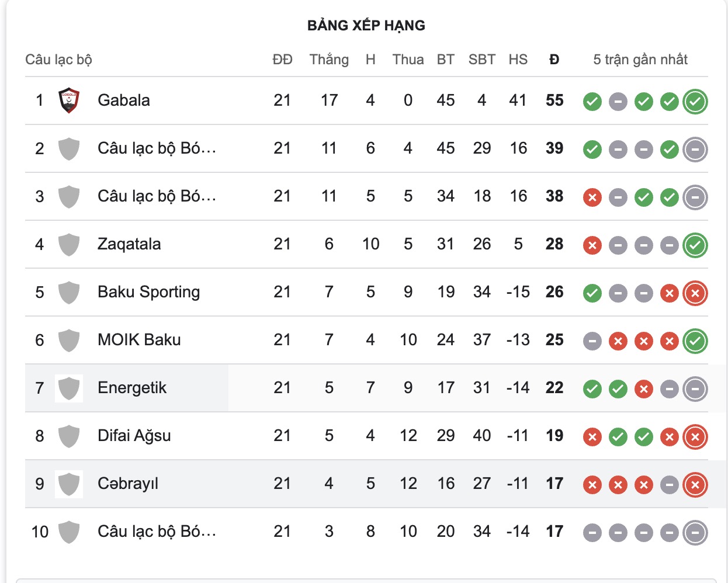Click Energetik's shield logo icon
Viewport: 728px width, 583px height.
pyautogui.click(x=69, y=388)
